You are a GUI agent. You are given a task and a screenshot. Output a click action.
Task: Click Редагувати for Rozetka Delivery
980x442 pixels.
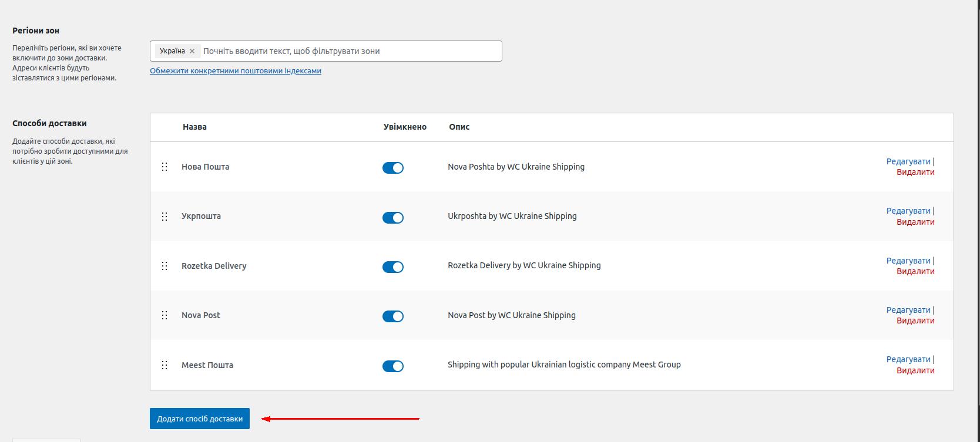[x=908, y=261]
